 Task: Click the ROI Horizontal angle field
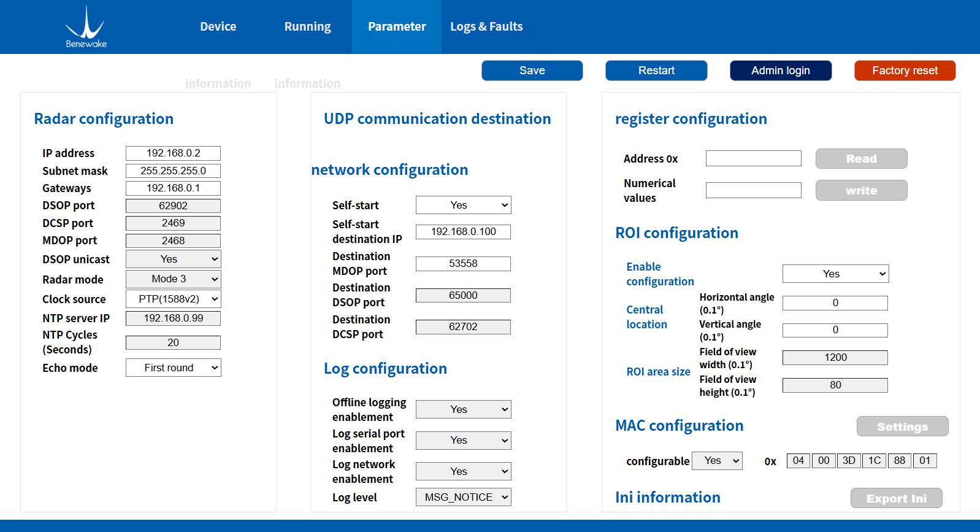835,303
